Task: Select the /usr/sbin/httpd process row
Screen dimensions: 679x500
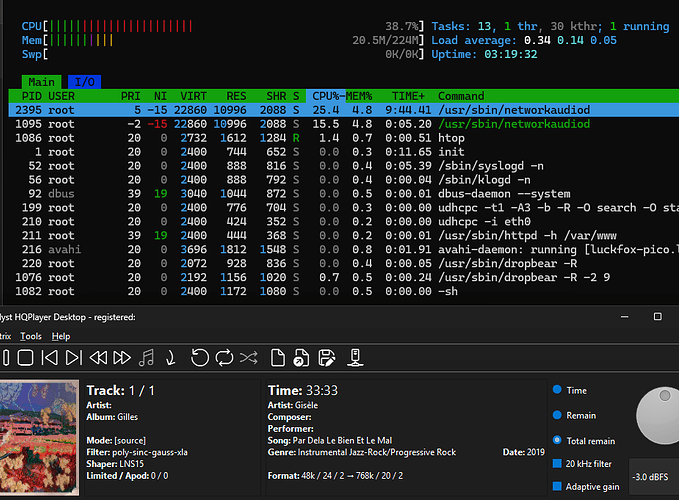Action: click(344, 235)
